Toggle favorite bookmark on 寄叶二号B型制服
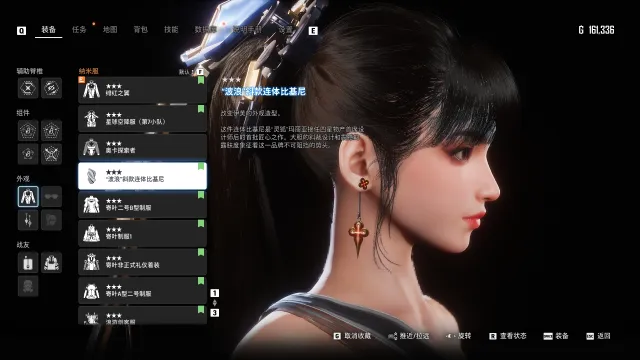 click(x=201, y=195)
